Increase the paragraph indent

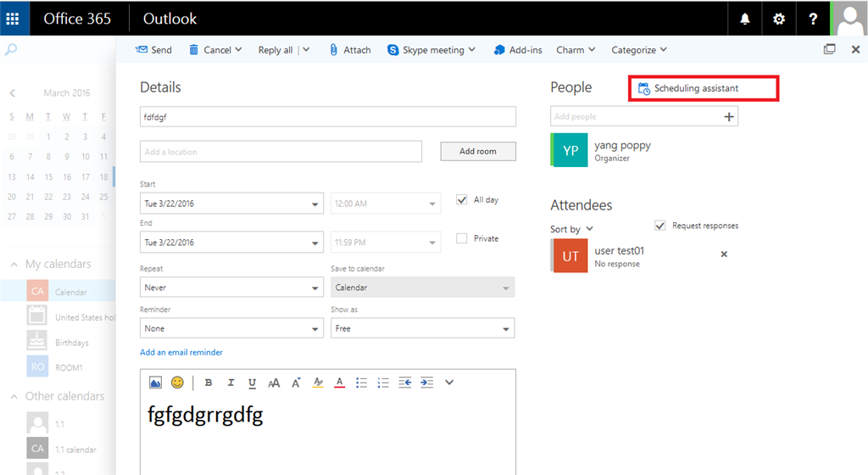click(427, 383)
